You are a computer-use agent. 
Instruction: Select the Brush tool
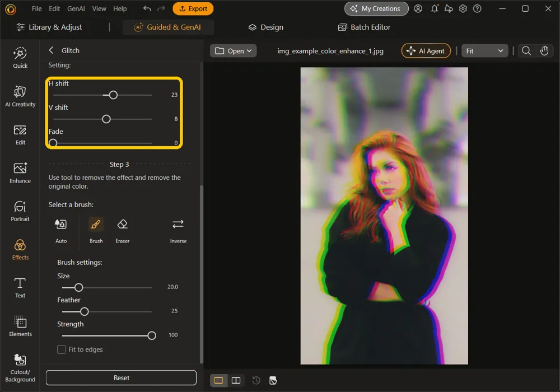pos(96,231)
